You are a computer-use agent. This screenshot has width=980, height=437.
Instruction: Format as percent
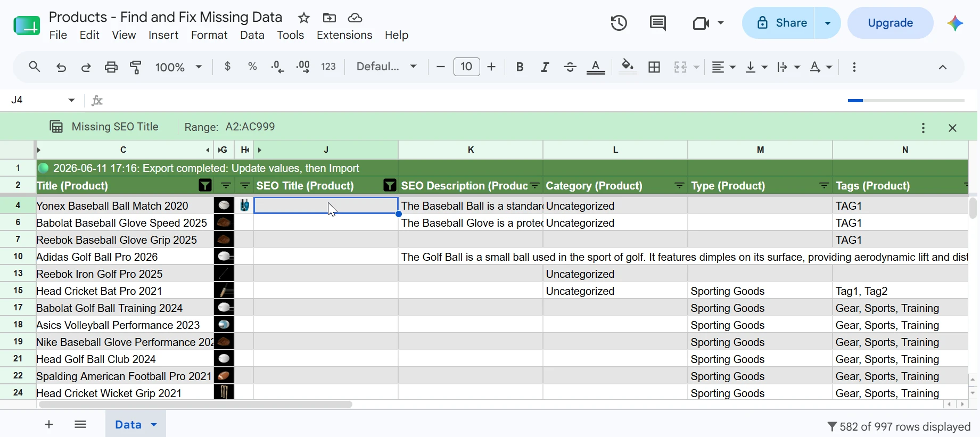pos(253,67)
